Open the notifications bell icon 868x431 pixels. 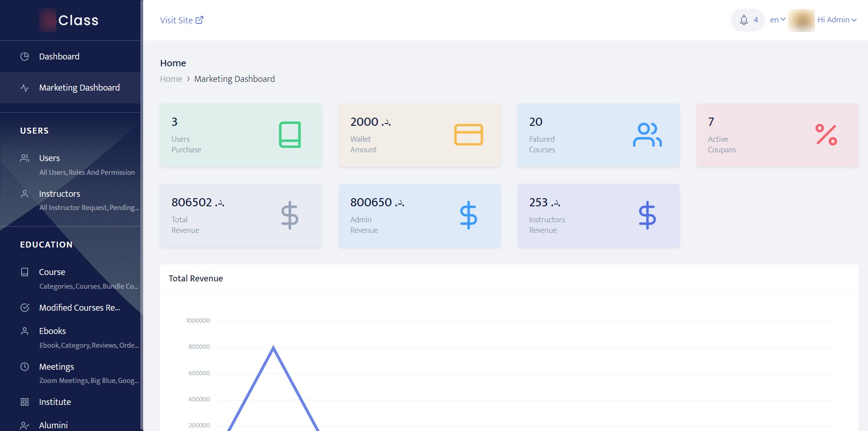[x=743, y=20]
